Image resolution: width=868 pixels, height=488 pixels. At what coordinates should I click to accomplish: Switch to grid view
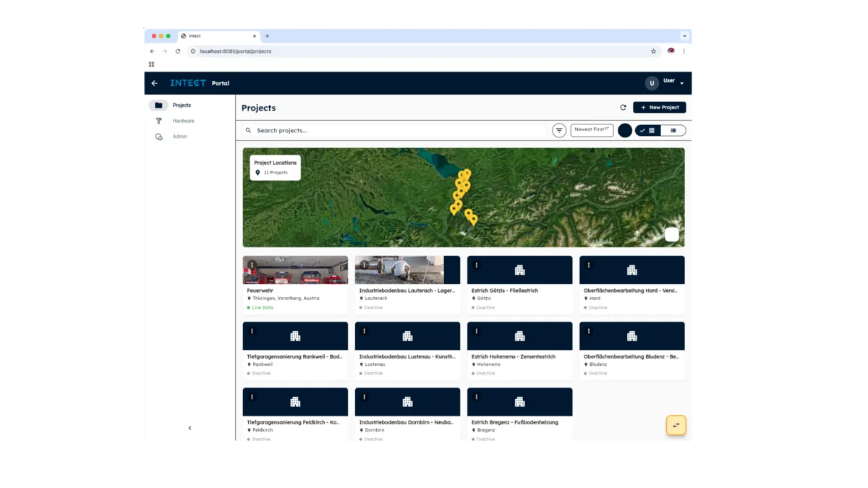[x=647, y=131]
